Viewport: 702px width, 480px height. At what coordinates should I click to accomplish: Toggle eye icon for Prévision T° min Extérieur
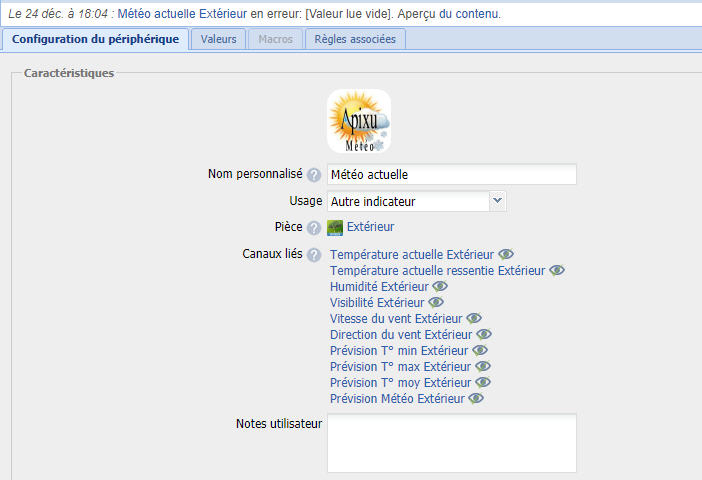pyautogui.click(x=479, y=351)
